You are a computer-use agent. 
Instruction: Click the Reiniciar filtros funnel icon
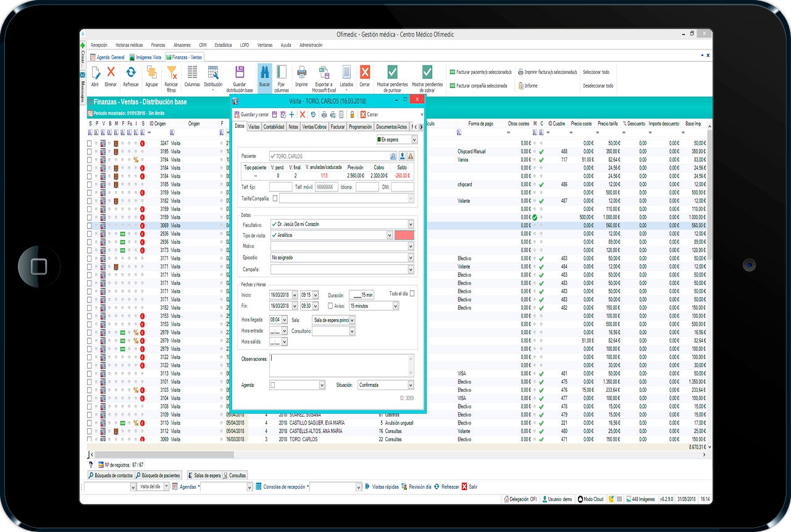172,73
